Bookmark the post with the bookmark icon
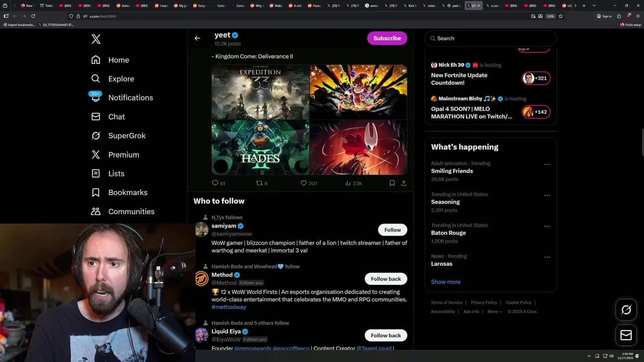644x362 pixels. [392, 183]
